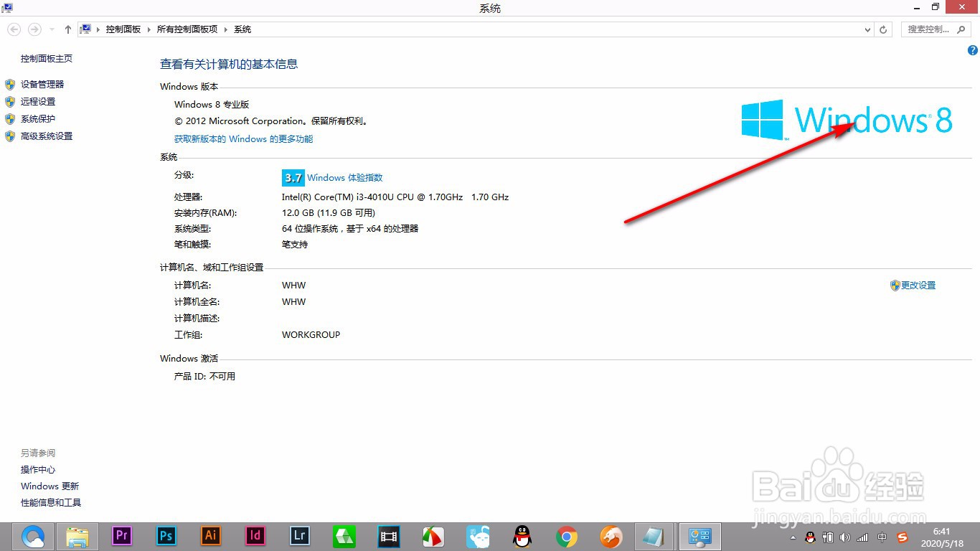Open Windows 更新 link

[x=50, y=486]
